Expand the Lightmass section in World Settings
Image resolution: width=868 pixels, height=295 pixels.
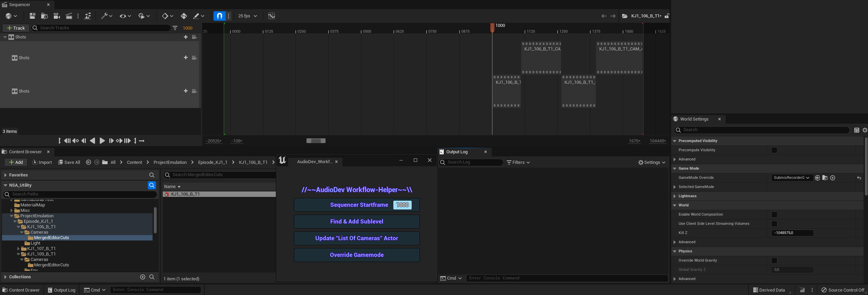click(675, 196)
